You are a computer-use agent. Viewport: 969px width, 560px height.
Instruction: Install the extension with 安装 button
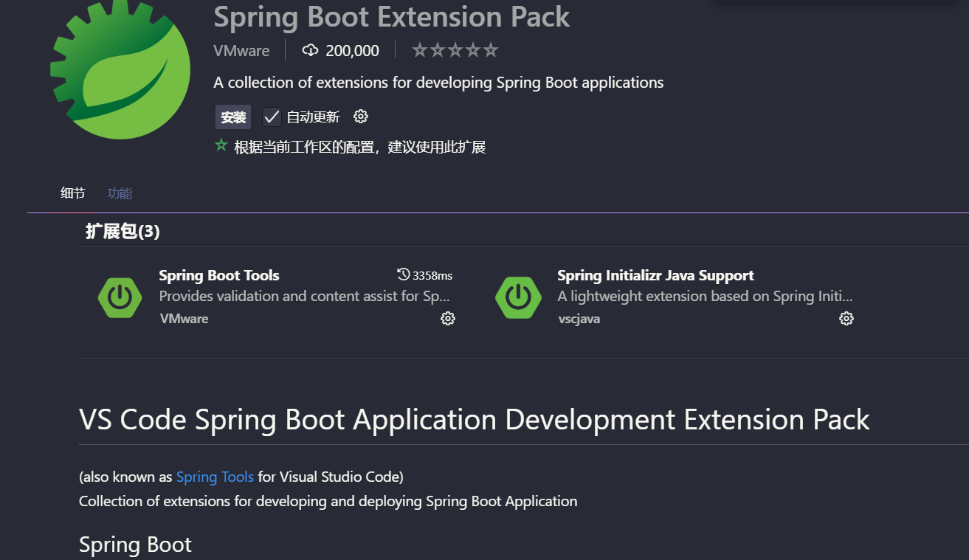tap(233, 117)
